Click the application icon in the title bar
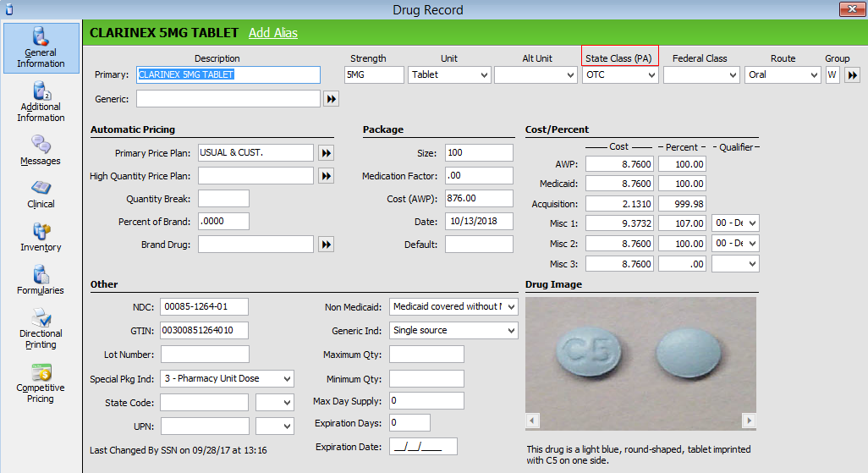The height and width of the screenshot is (473, 868). coord(9,9)
